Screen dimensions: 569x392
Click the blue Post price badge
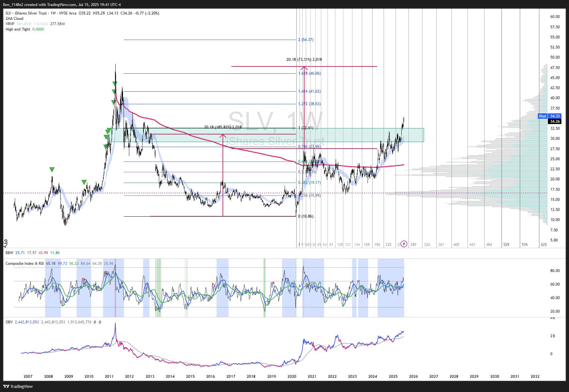pyautogui.click(x=543, y=116)
